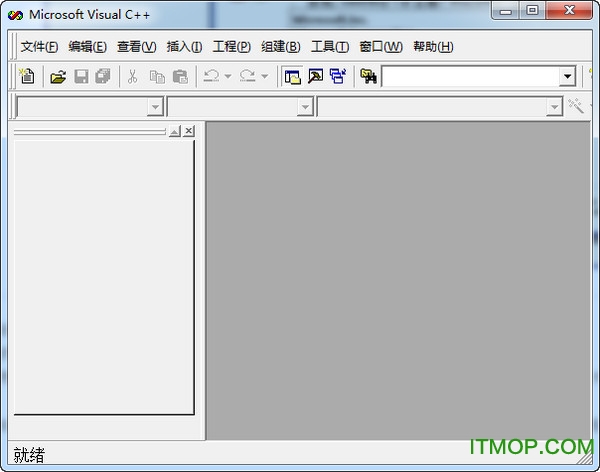Screen dimensions: 600x472
Task: Open the 窗口(W) menu
Action: click(381, 47)
